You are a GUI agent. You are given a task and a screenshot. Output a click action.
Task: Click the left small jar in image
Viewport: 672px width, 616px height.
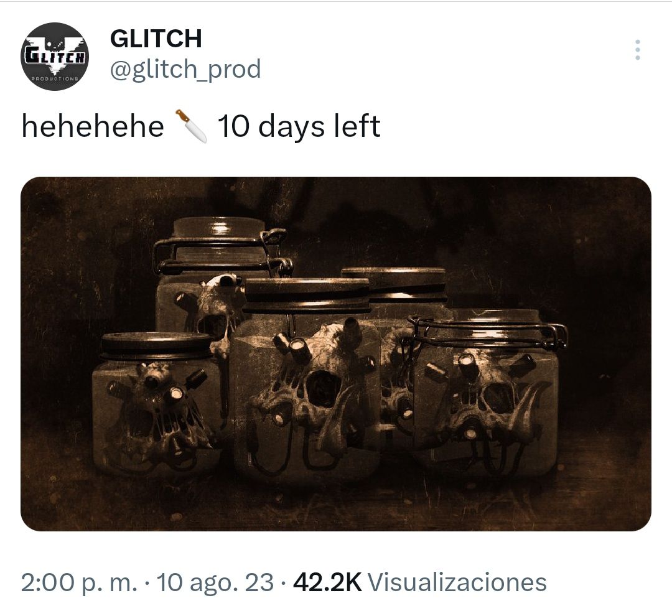[x=154, y=403]
